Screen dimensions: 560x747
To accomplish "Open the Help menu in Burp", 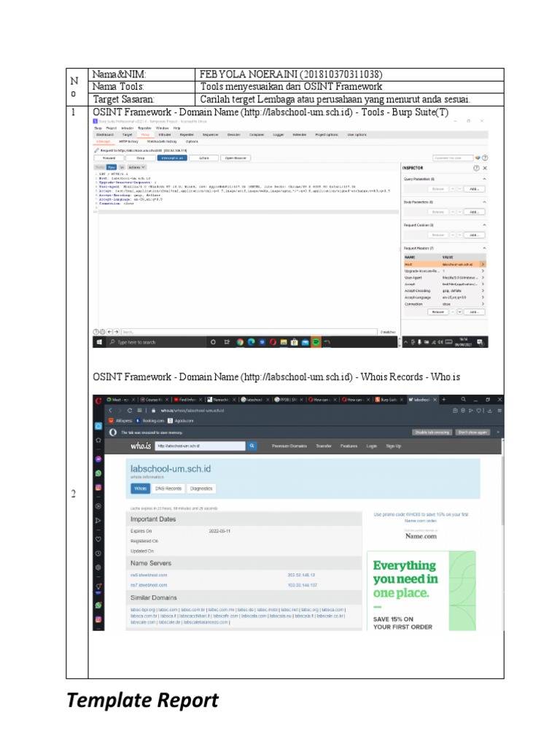I will pos(176,128).
